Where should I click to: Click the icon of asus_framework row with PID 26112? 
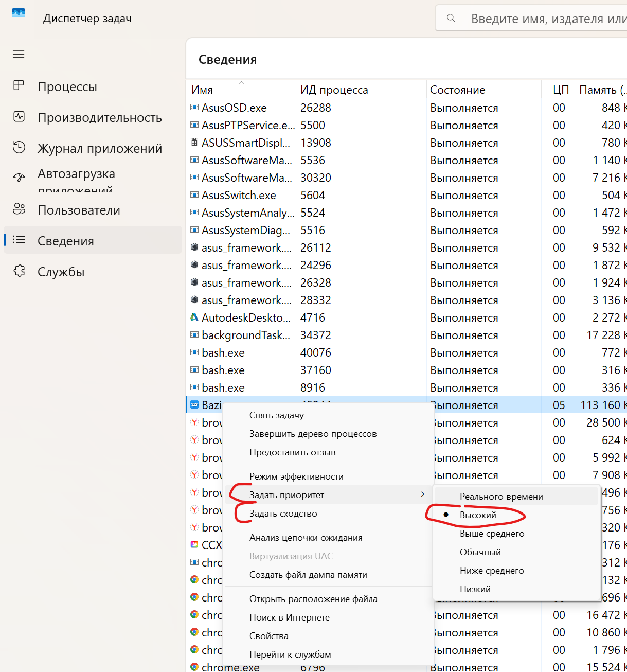pyautogui.click(x=194, y=247)
